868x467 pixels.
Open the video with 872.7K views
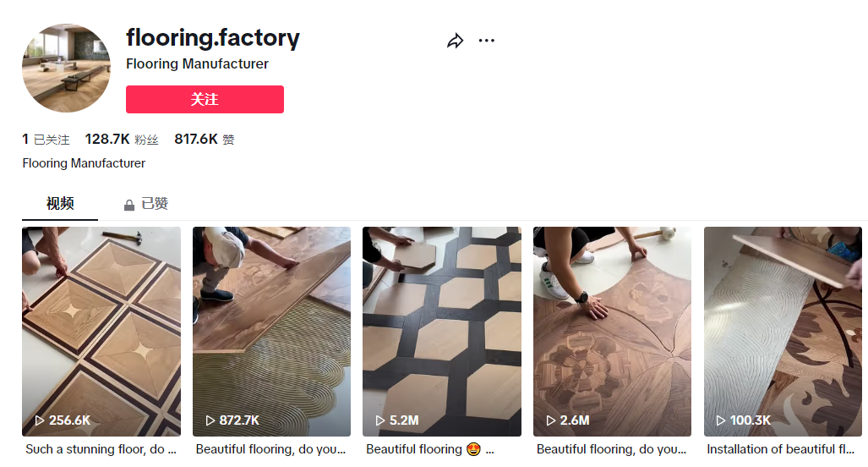point(271,331)
